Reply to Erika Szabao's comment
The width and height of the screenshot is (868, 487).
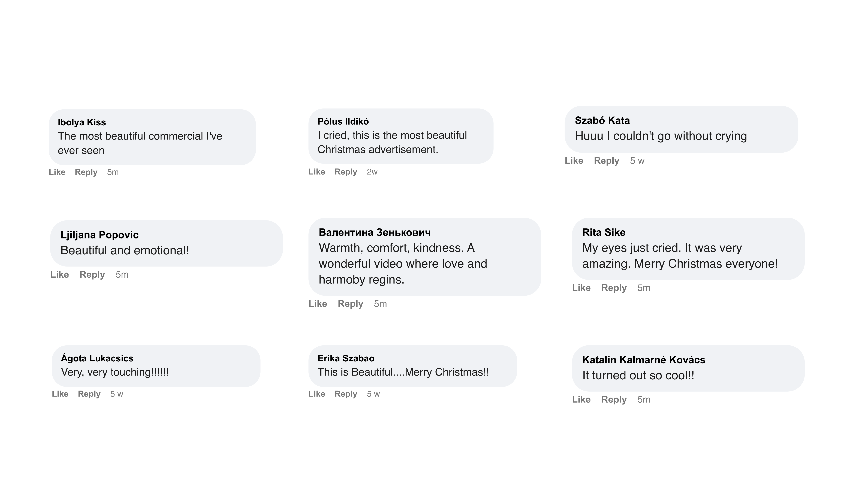point(346,394)
